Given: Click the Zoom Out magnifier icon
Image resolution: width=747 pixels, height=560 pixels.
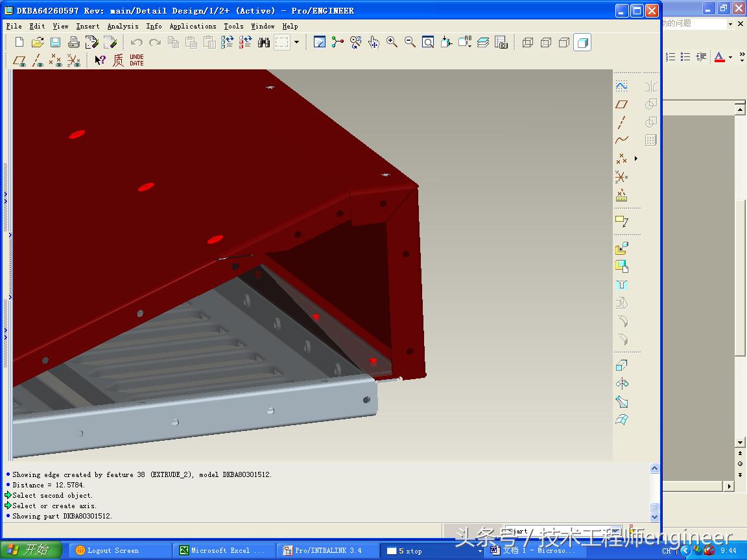Looking at the screenshot, I should click(410, 42).
